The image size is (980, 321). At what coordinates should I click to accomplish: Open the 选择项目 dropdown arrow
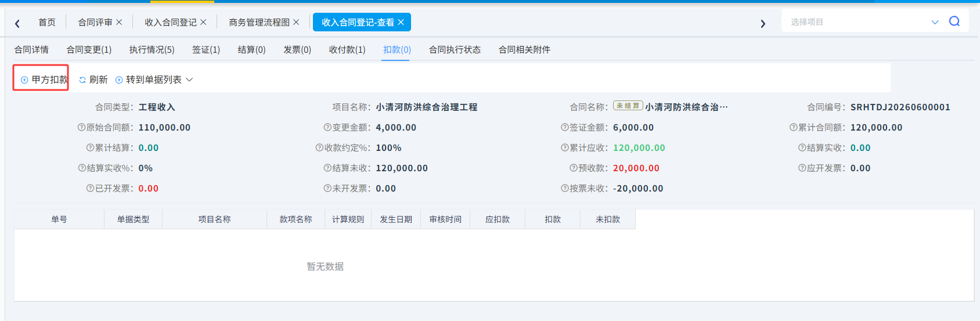pyautogui.click(x=935, y=22)
